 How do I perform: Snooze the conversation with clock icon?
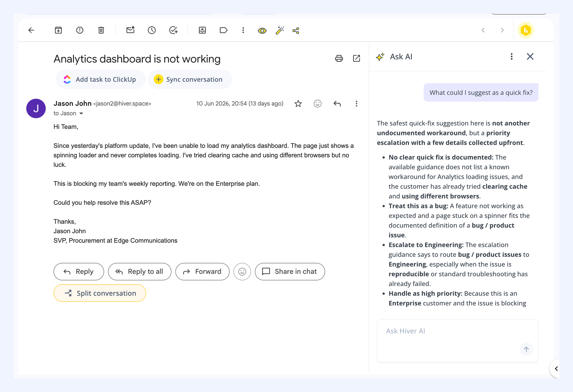(x=152, y=30)
